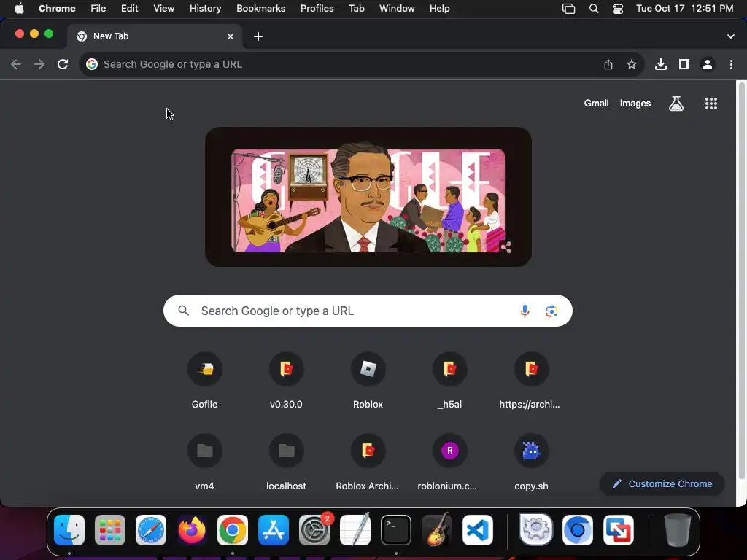Open GarageBand from the Dock

pos(437,530)
